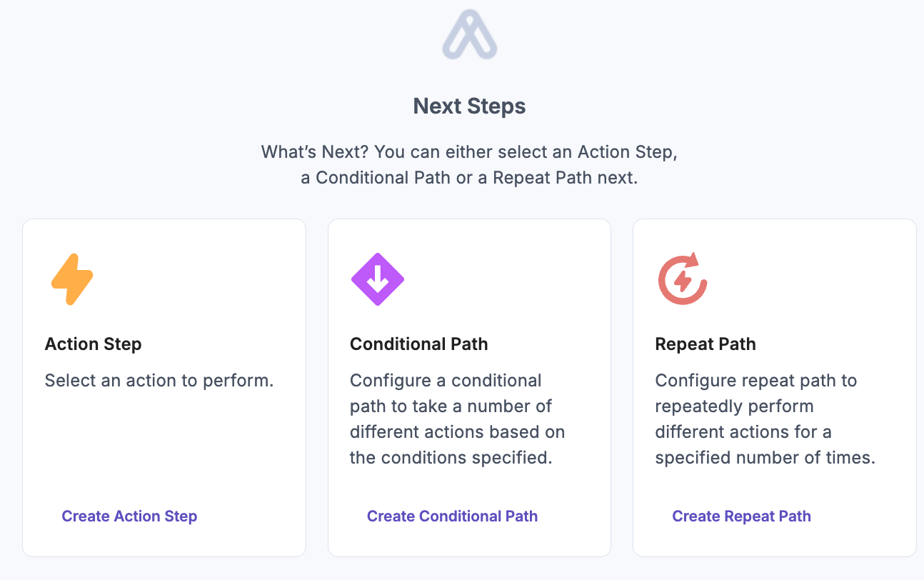Viewport: 924px width, 580px height.
Task: Open Create Repeat Path
Action: pos(741,516)
